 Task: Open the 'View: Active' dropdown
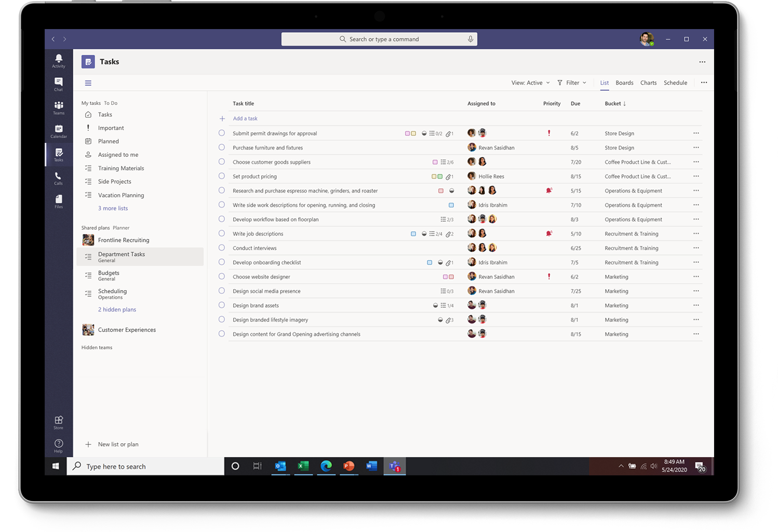[530, 83]
